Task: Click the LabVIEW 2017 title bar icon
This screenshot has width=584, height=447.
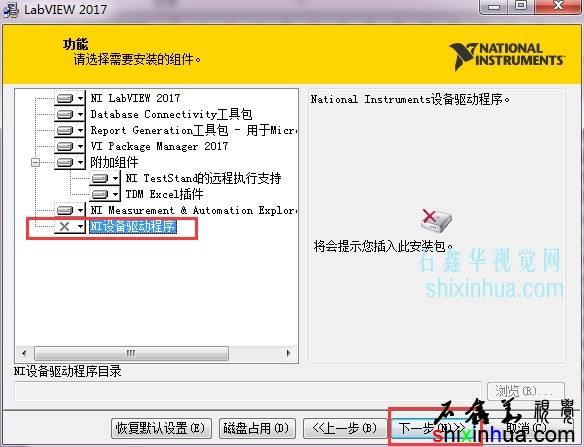Action: tap(11, 9)
